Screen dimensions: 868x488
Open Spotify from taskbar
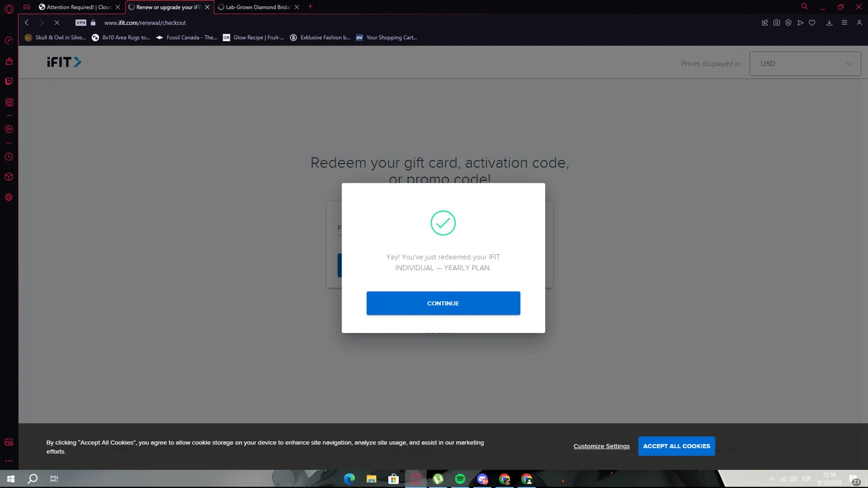(x=460, y=479)
